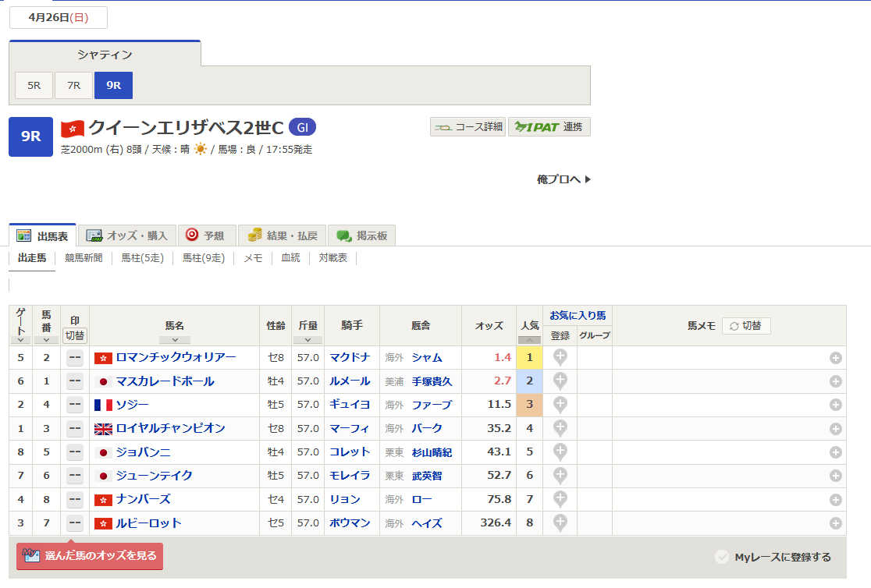Open the 出馬表 tab
The image size is (871, 588).
pyautogui.click(x=43, y=236)
